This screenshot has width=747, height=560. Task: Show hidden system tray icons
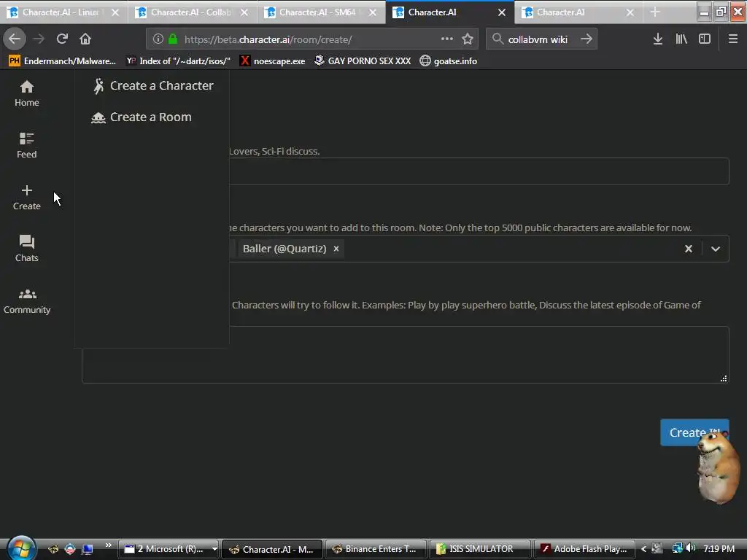643,549
